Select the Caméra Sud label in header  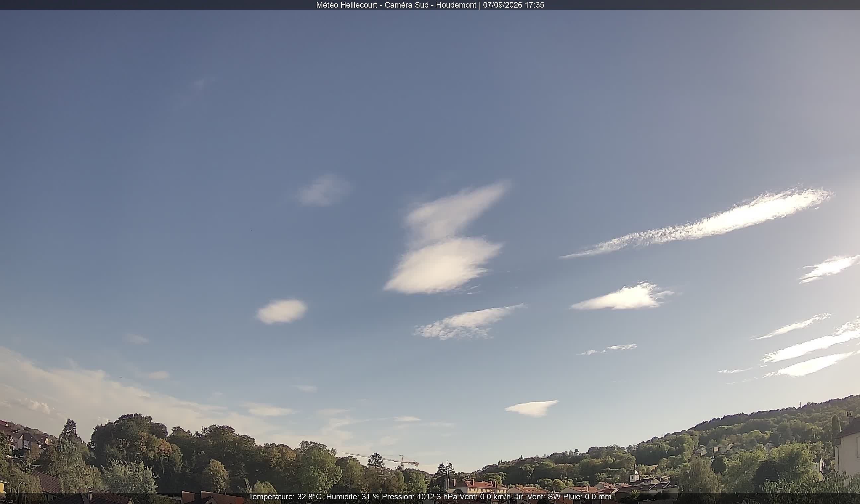tap(406, 5)
